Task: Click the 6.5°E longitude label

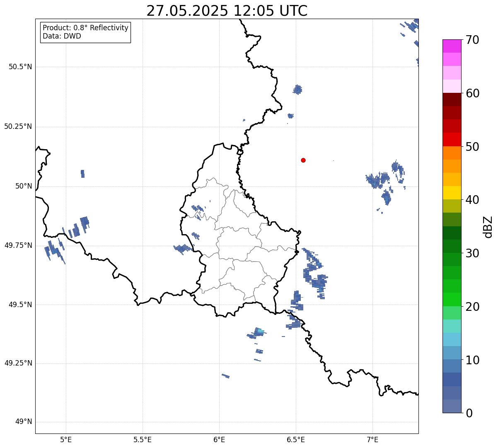Action: tap(296, 439)
